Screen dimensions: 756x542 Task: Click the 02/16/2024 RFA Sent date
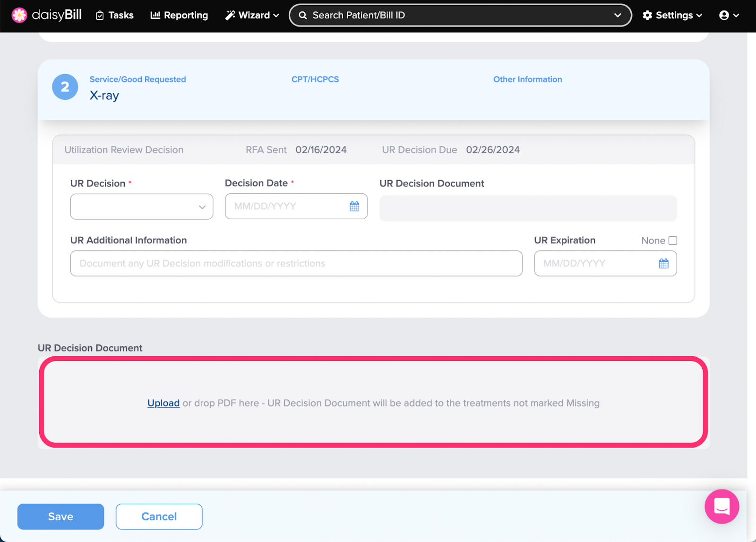pyautogui.click(x=321, y=150)
